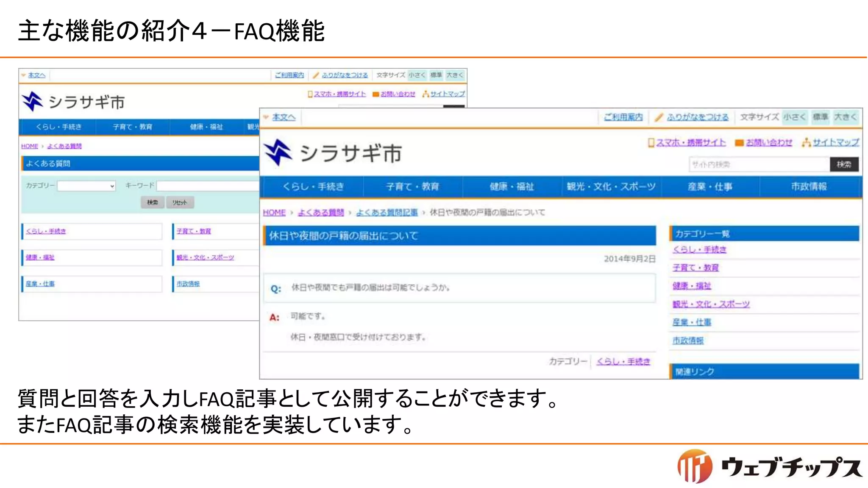Set text size 大きく in front window
Viewport: 868px width, 488px height.
[x=846, y=117]
